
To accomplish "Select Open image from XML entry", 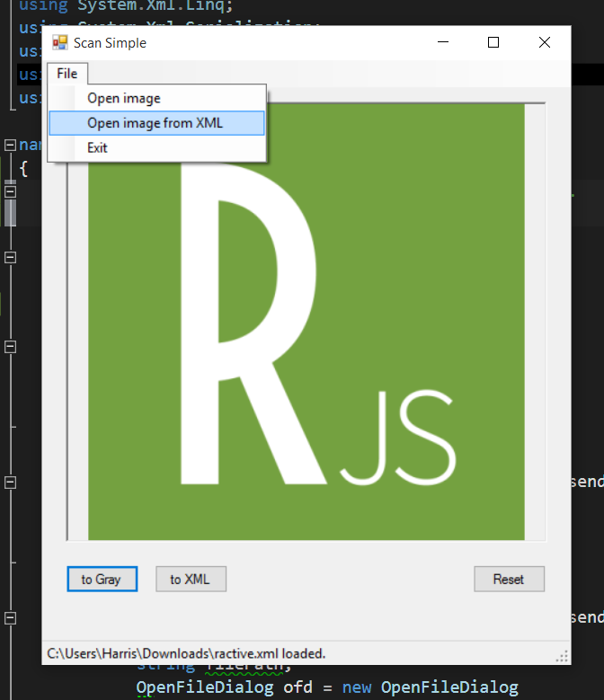I will coord(156,123).
